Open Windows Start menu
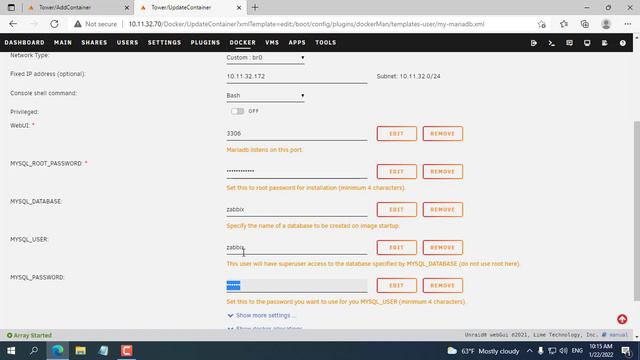The image size is (640, 360). click(x=11, y=351)
